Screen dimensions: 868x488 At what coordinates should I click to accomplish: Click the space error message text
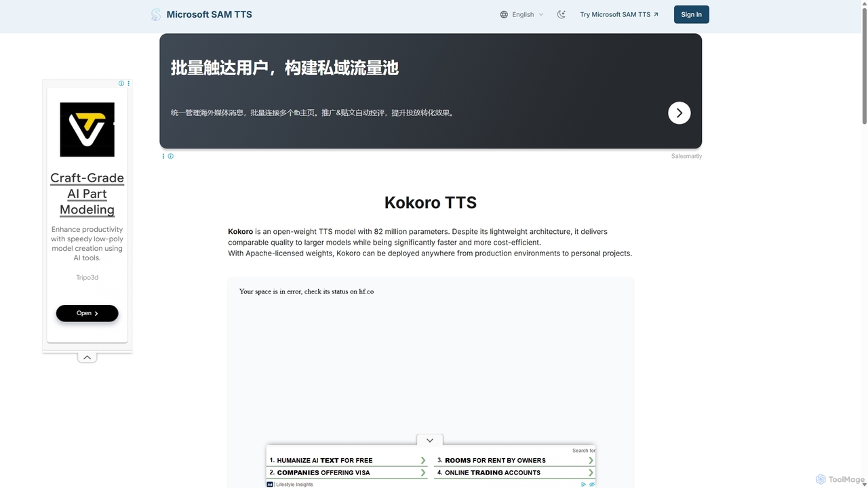coord(307,291)
